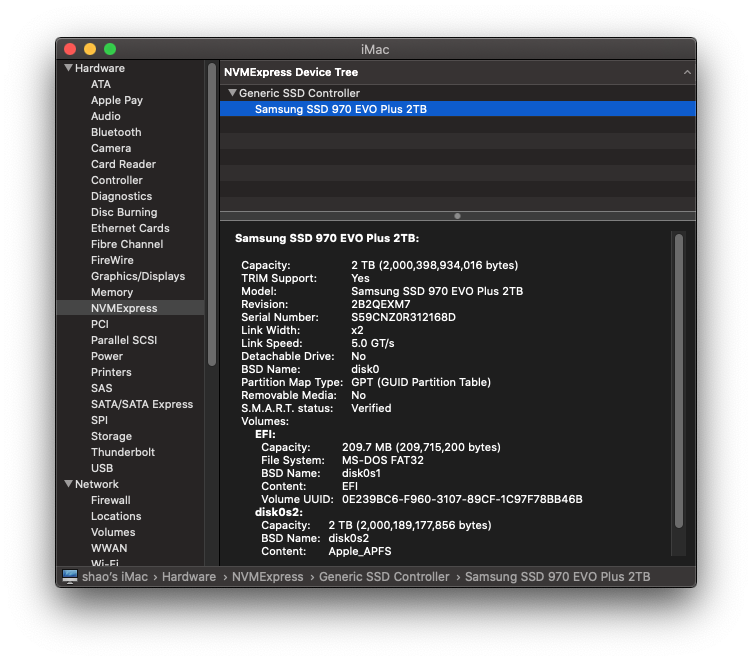The height and width of the screenshot is (661, 752).
Task: Click the split pane divider handle dot
Action: 457,216
